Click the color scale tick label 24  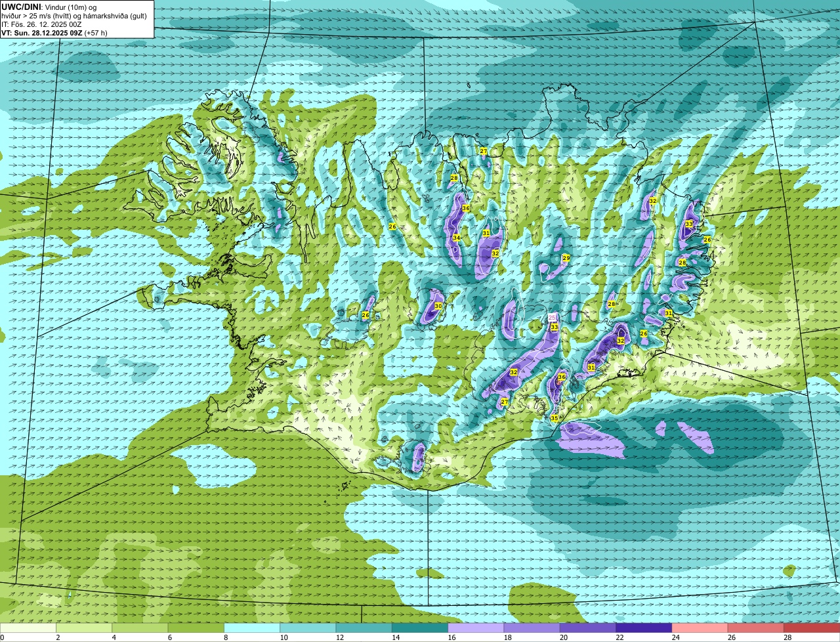(x=675, y=637)
